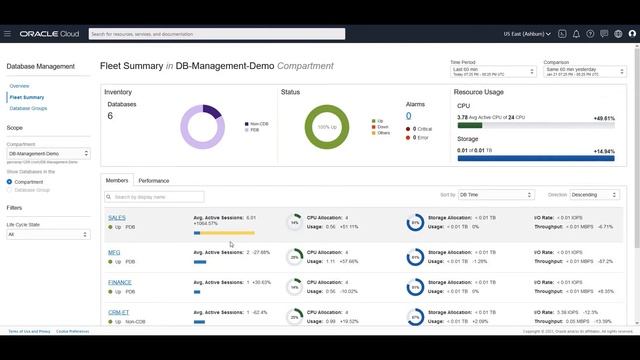Go to Overview in the sidebar
This screenshot has width=640, height=360.
(19, 86)
